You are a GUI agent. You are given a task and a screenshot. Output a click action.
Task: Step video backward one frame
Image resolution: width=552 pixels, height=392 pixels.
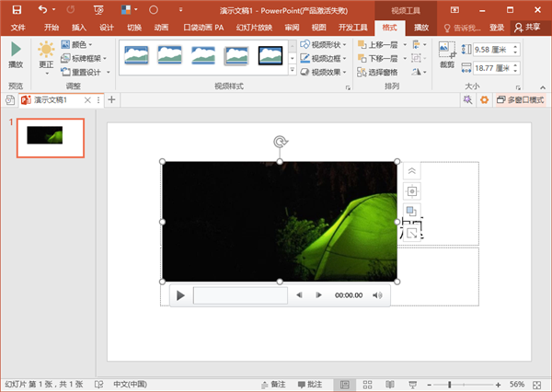(299, 295)
